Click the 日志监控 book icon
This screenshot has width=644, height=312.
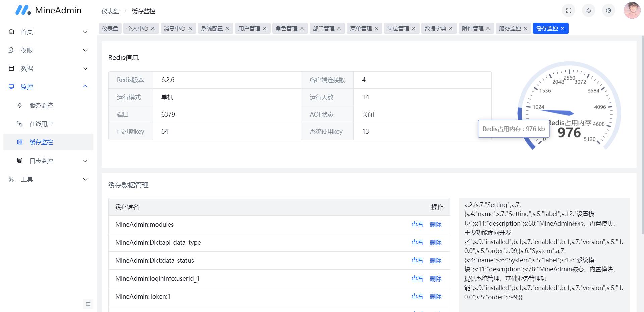[20, 161]
